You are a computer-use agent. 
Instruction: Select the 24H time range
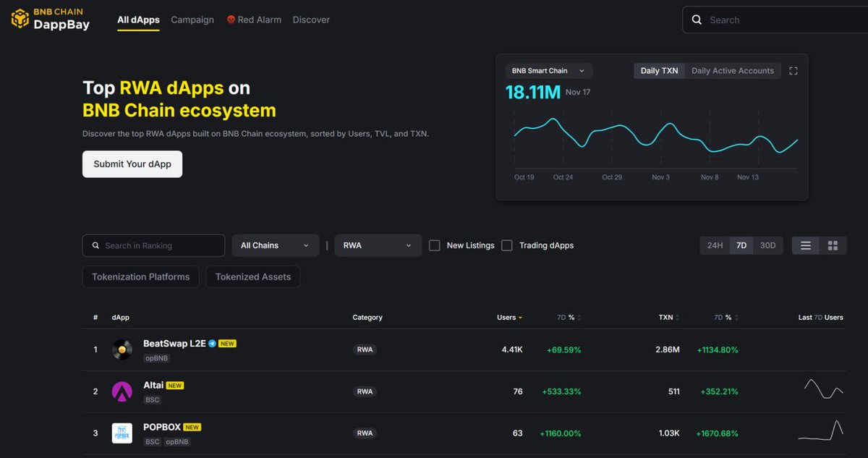[715, 245]
